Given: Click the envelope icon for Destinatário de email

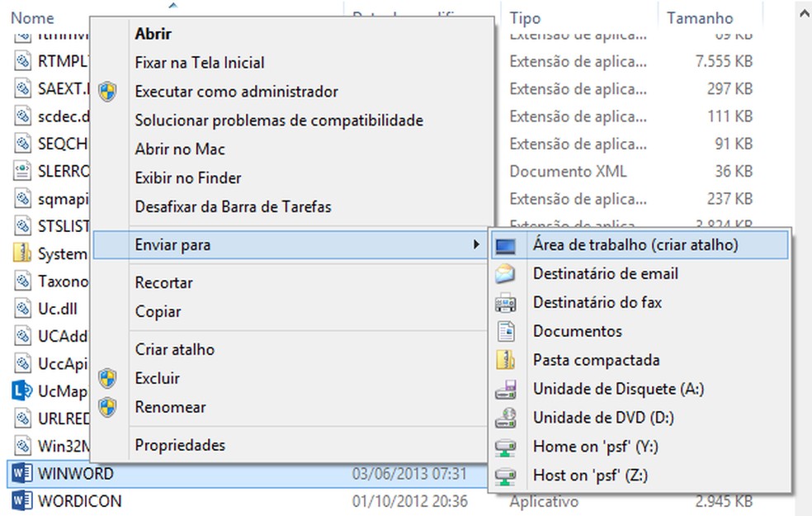Looking at the screenshot, I should coord(505,273).
